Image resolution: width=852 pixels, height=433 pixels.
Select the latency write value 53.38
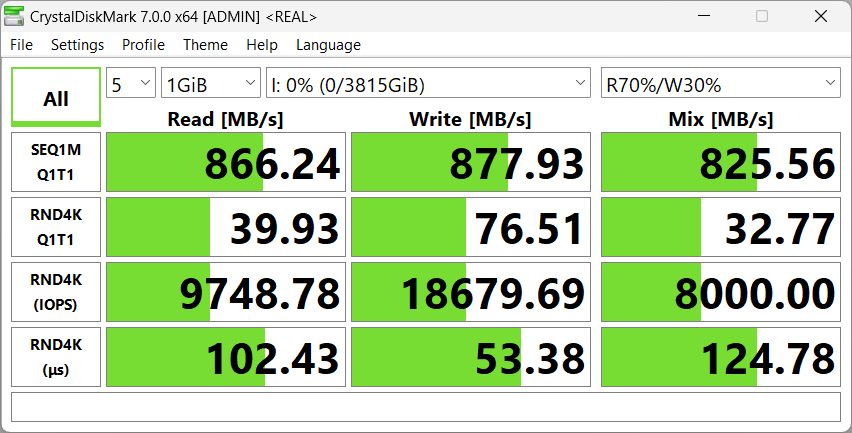click(471, 357)
